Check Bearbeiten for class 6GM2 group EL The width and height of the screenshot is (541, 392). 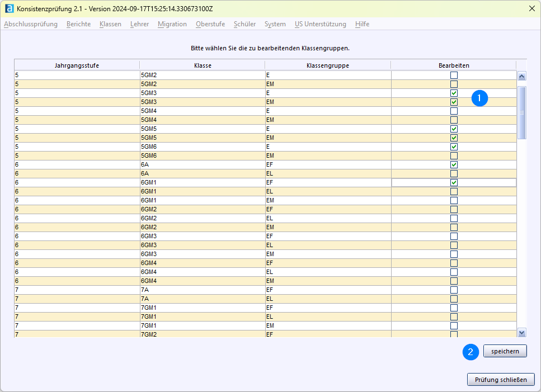pyautogui.click(x=454, y=219)
